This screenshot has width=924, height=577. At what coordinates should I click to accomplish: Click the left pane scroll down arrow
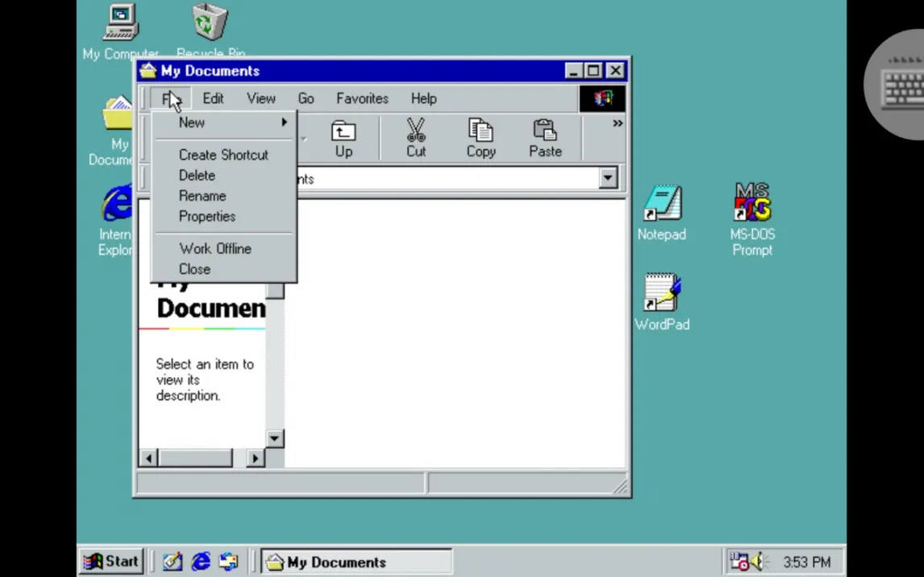coord(275,438)
